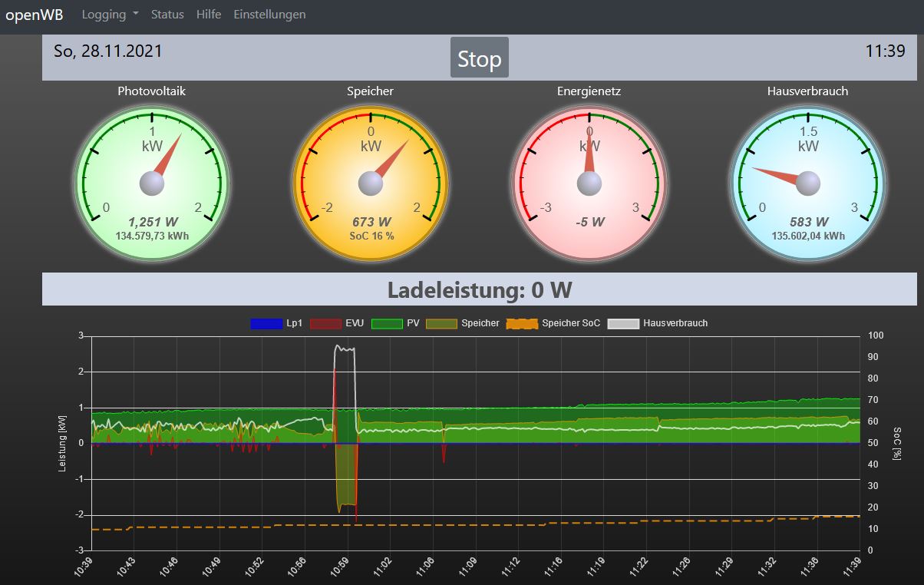Screen dimensions: 924x585
Task: Click the Hausverbrauch peak near 10:59
Action: pyautogui.click(x=345, y=349)
